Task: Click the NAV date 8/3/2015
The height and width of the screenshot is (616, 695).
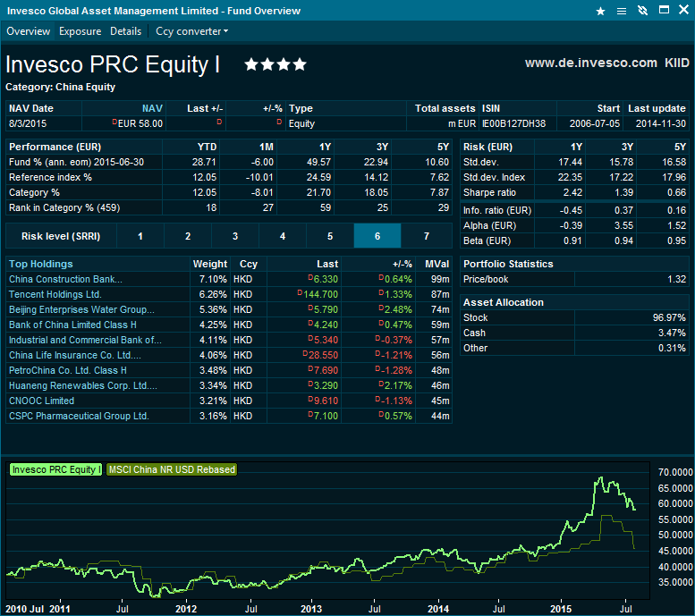Action: pyautogui.click(x=28, y=123)
